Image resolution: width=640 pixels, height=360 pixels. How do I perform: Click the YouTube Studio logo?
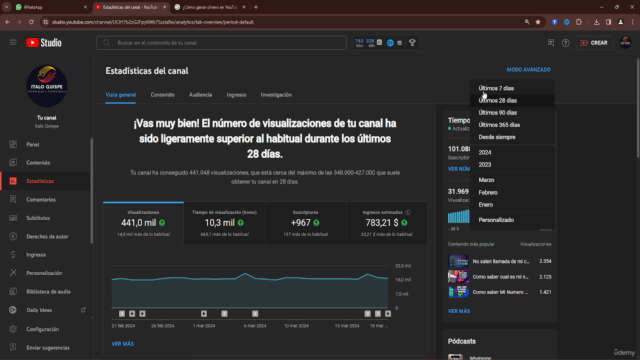coord(44,42)
